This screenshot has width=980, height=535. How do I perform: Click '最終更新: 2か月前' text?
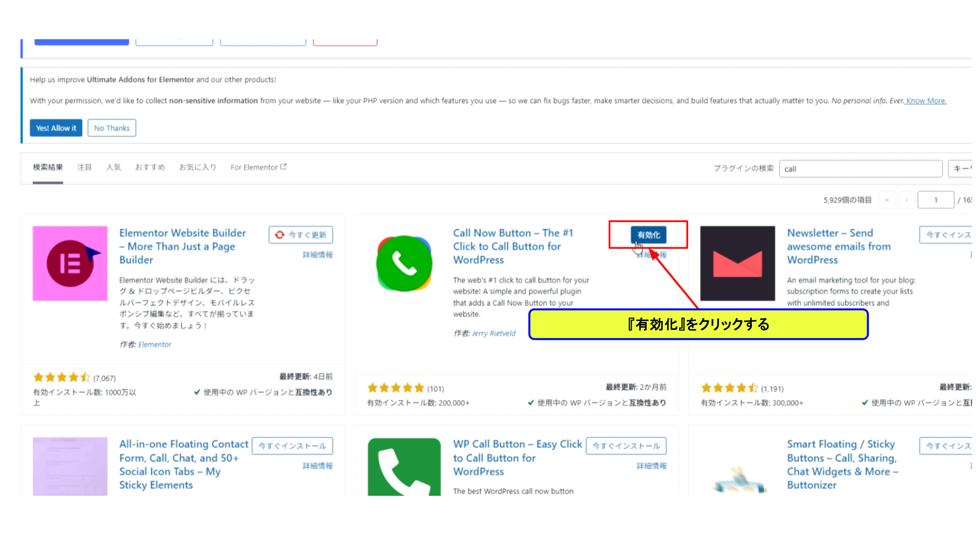636,387
